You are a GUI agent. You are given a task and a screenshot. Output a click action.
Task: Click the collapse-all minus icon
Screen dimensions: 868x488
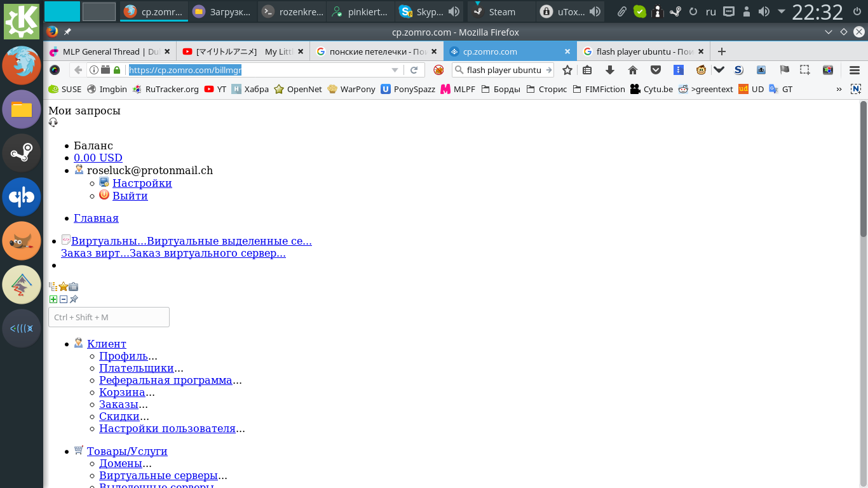click(64, 299)
